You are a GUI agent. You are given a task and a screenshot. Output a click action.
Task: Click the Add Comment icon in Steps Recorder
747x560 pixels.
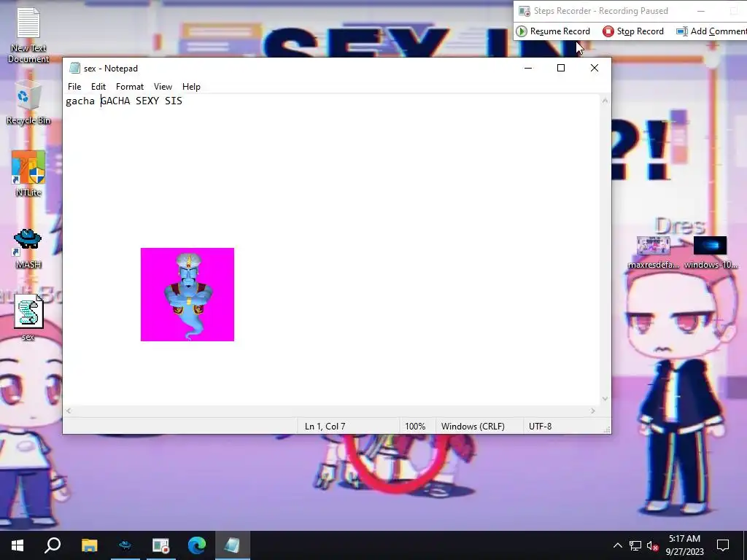click(682, 31)
